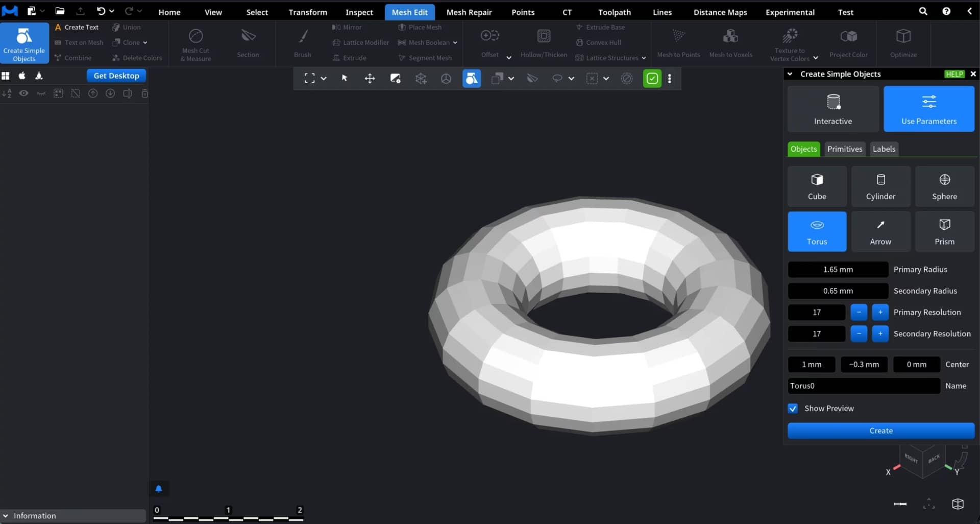Open the search magnifier icon
The image size is (980, 524).
coord(923,11)
